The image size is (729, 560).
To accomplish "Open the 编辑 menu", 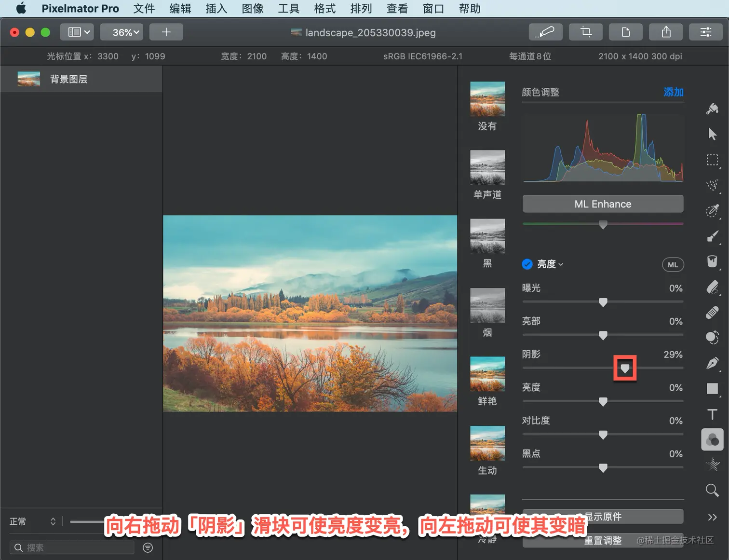I will tap(180, 8).
